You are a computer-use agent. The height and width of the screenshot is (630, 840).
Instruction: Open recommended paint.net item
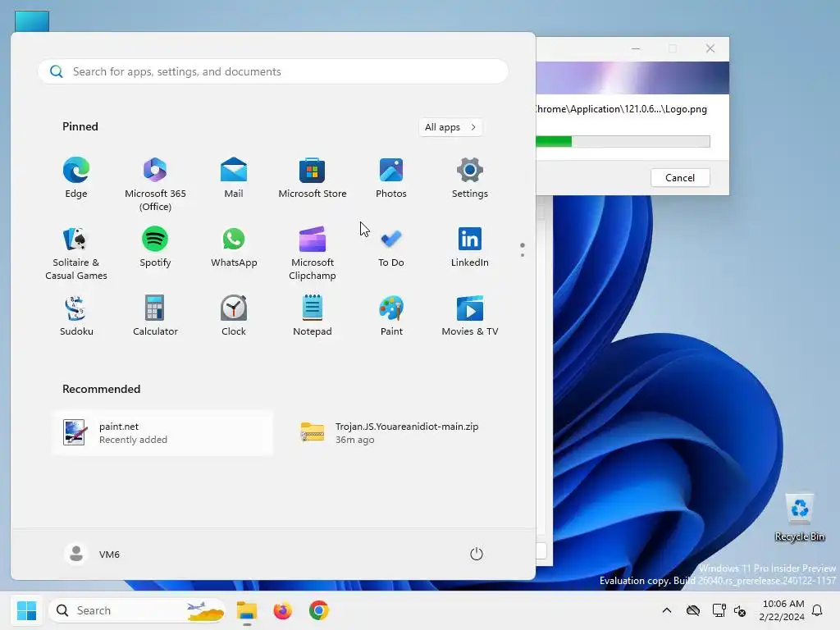coord(163,433)
